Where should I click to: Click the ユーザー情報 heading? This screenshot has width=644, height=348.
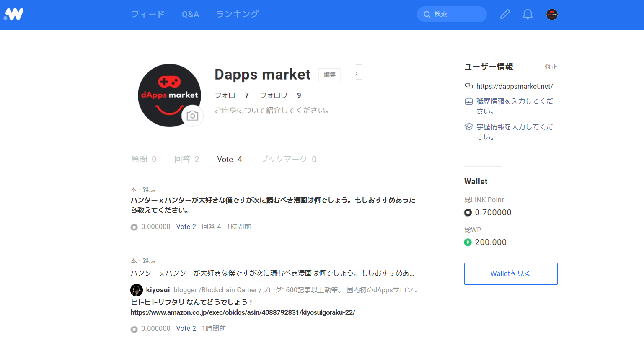pos(489,67)
